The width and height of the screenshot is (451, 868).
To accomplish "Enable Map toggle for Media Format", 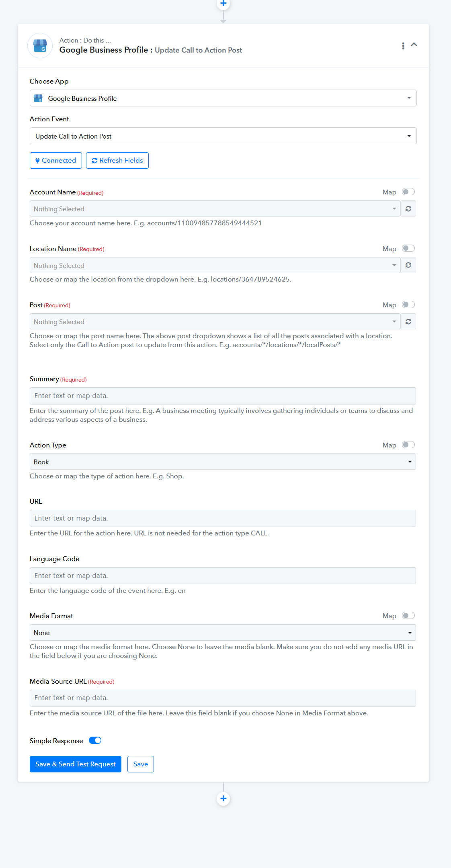I will point(408,616).
